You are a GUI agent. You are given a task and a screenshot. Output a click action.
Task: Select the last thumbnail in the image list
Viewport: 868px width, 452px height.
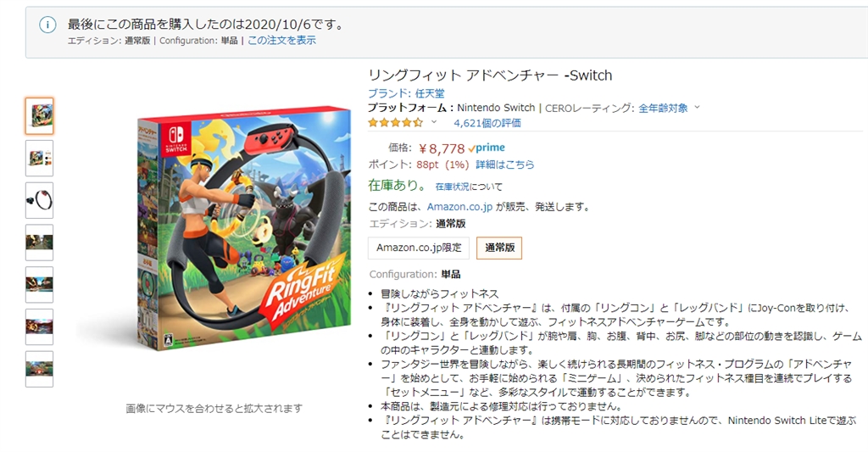point(39,369)
